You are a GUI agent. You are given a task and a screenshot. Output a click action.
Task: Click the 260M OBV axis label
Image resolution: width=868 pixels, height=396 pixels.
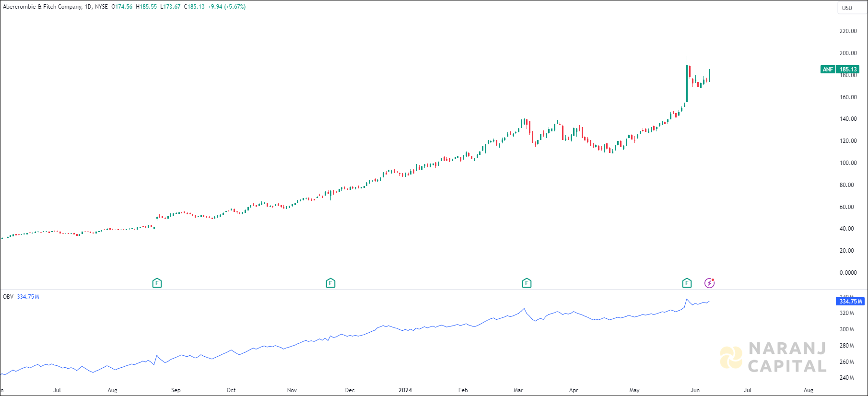(846, 362)
